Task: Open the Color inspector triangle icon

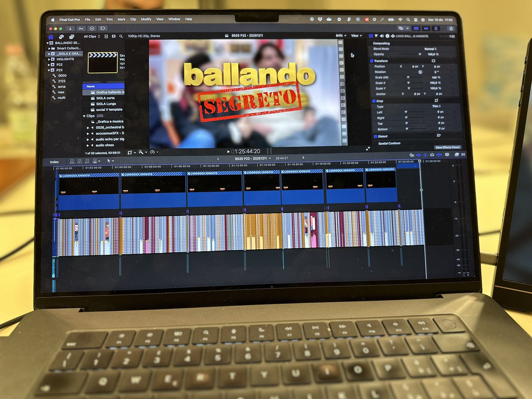Action: 376,35
